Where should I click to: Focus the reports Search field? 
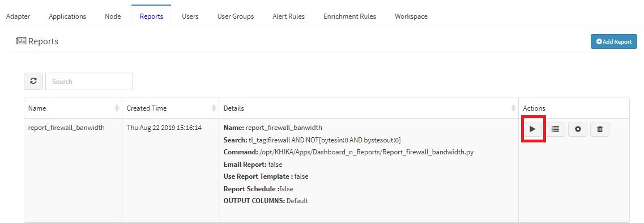click(x=89, y=82)
